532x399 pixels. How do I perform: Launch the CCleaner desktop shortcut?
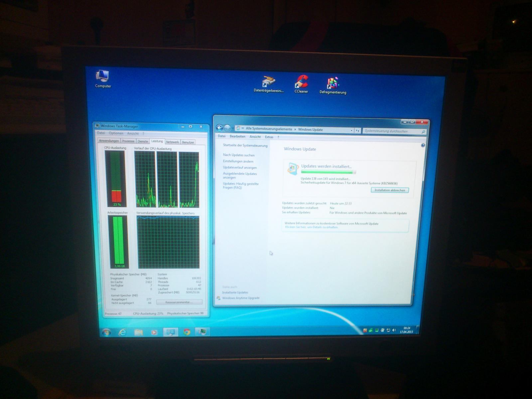click(301, 84)
